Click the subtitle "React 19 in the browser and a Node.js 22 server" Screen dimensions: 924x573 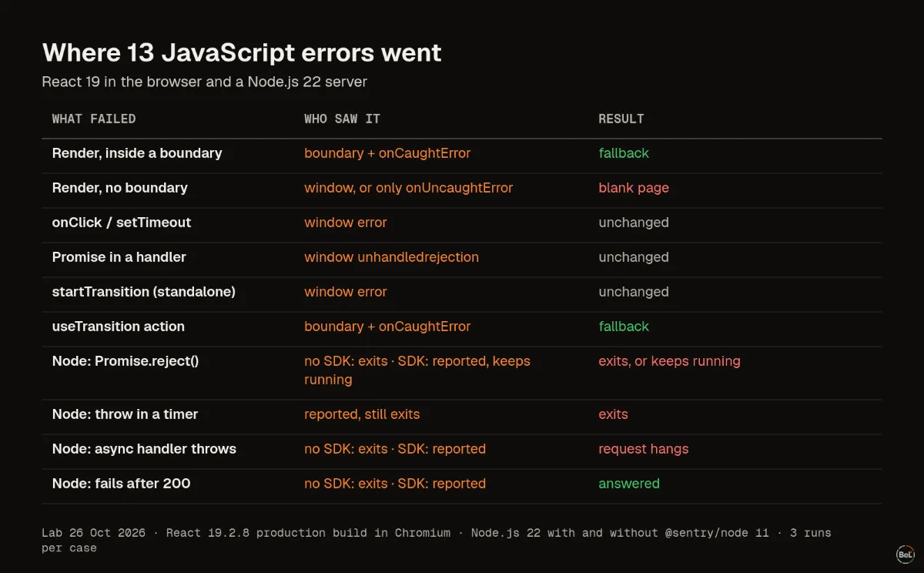click(x=205, y=82)
